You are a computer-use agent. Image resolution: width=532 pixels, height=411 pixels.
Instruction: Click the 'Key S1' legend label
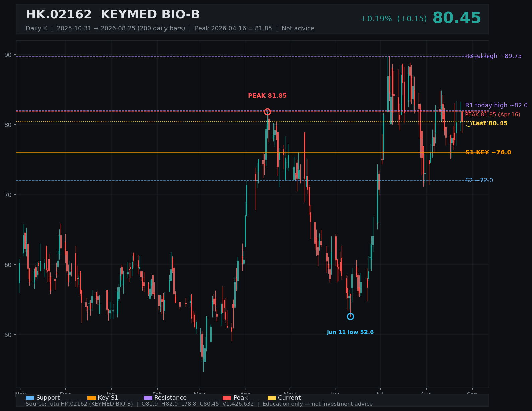pos(108,398)
